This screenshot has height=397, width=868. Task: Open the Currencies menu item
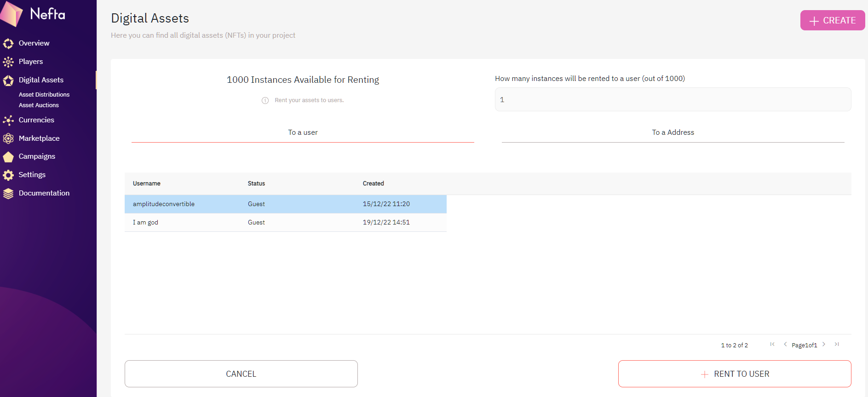36,120
